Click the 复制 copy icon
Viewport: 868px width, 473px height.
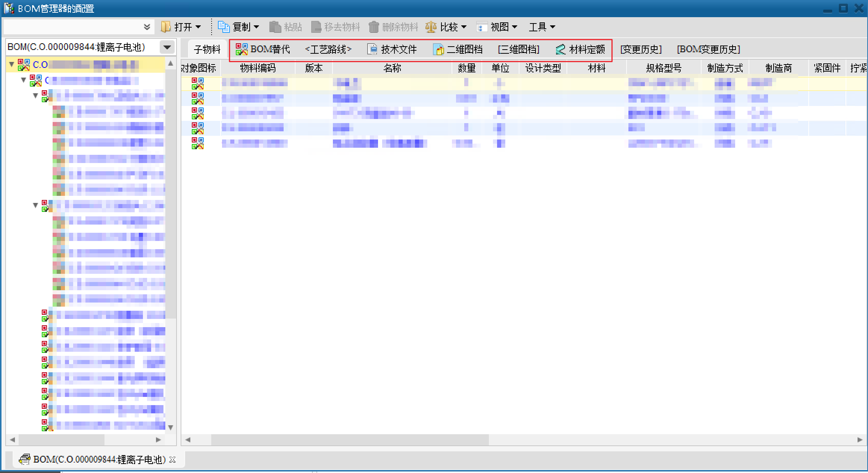click(x=224, y=27)
